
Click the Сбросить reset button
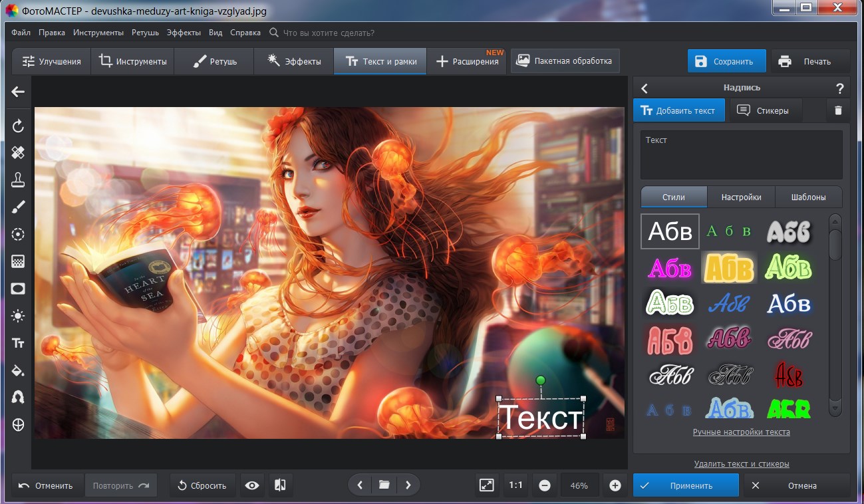tap(202, 485)
